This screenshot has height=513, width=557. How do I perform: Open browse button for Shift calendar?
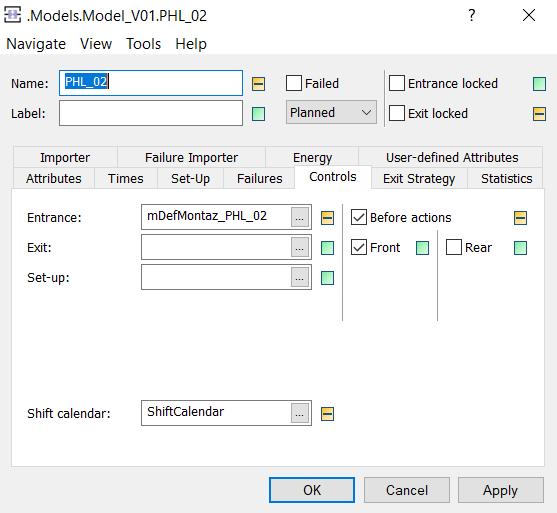tap(299, 413)
